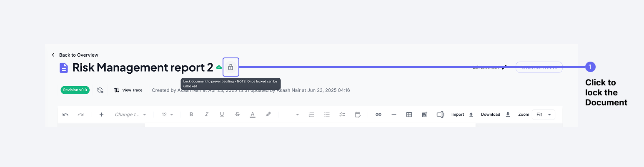Insert a table using the table icon

pyautogui.click(x=409, y=115)
